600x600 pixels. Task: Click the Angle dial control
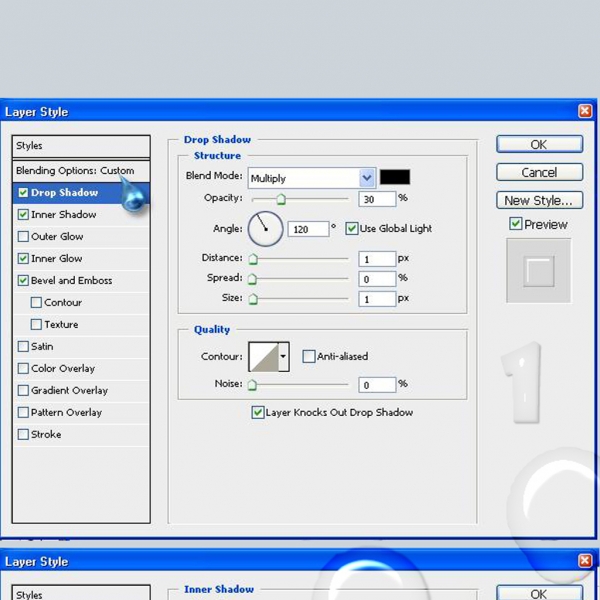[265, 229]
